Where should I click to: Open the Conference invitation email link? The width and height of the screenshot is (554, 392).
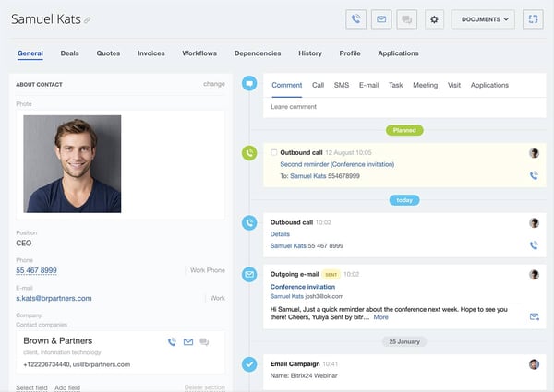(302, 286)
